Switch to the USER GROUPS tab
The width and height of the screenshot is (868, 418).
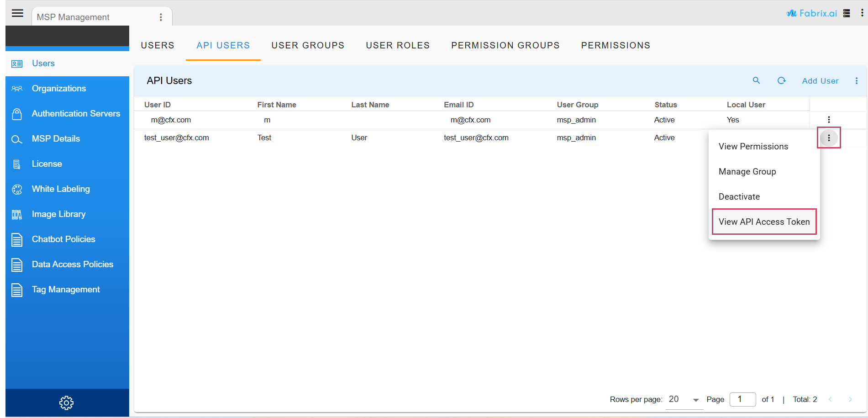pyautogui.click(x=308, y=45)
